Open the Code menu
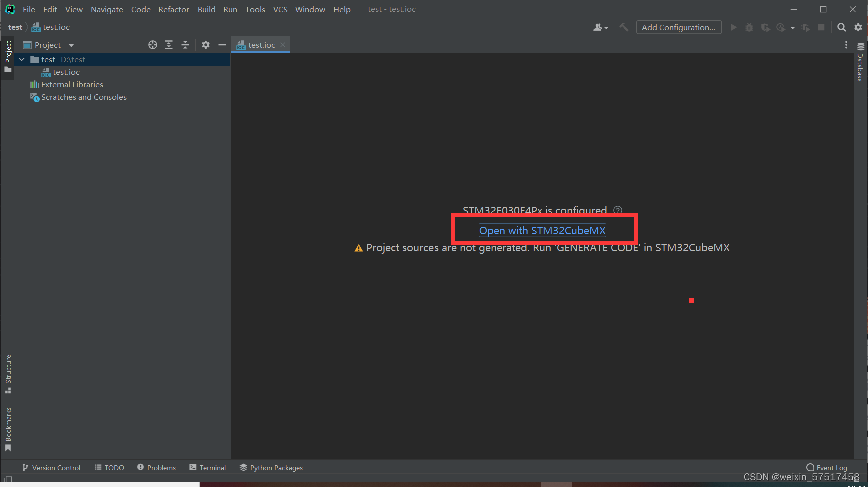 (x=141, y=9)
